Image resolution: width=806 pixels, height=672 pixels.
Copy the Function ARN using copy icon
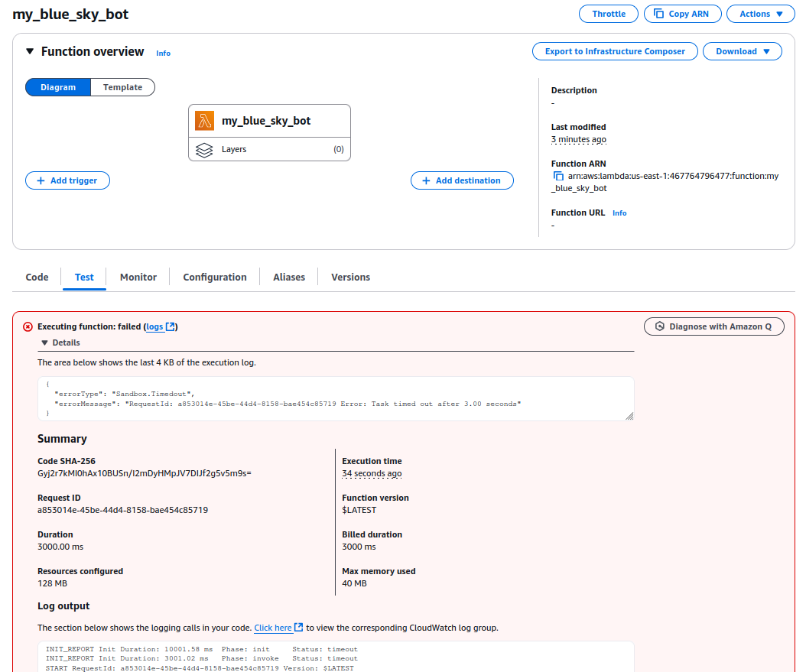click(x=558, y=176)
